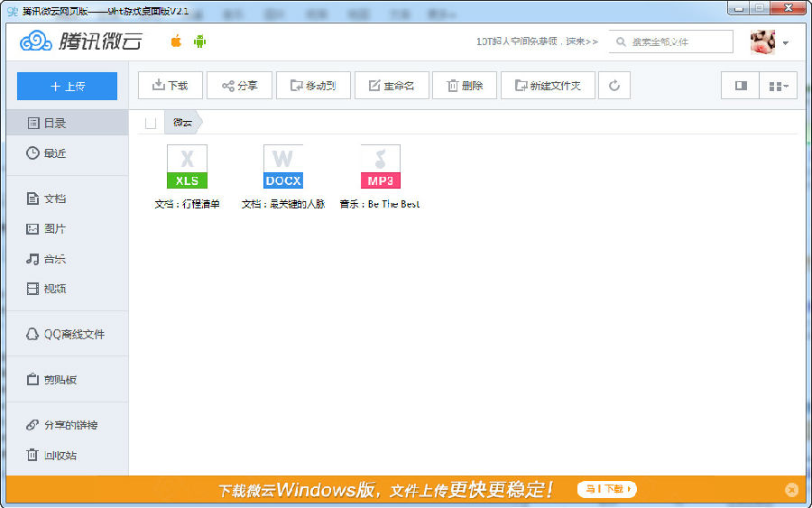Viewport: 812px width, 508px height.
Task: Open the 10T超大空间免费领 promo link
Action: [537, 42]
